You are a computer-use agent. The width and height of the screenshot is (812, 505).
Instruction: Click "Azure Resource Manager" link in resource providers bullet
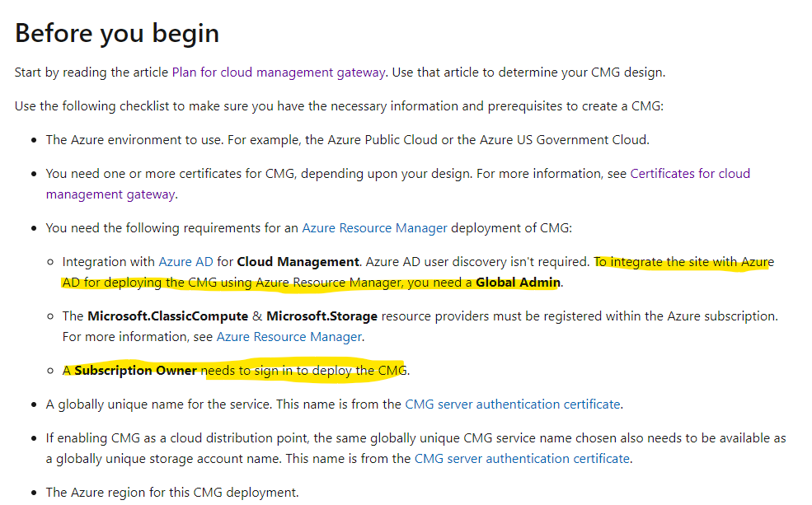pos(289,337)
